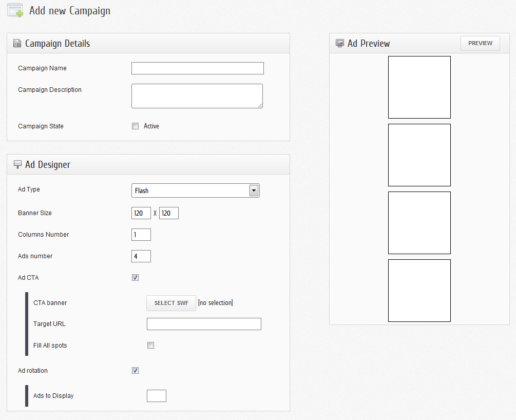
Task: Click the "Target URL" label
Action: click(49, 324)
